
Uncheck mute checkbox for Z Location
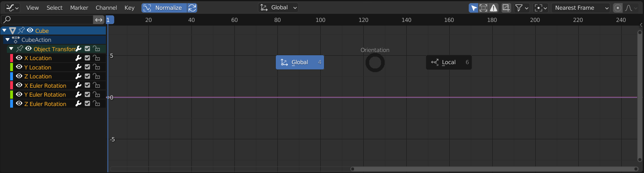pos(87,76)
